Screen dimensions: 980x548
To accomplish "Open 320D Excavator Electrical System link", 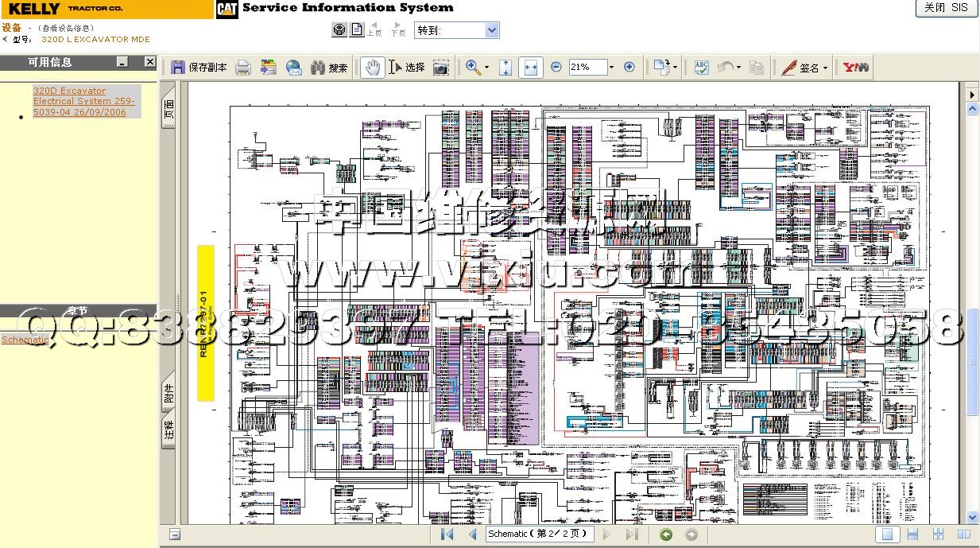I will pyautogui.click(x=83, y=102).
